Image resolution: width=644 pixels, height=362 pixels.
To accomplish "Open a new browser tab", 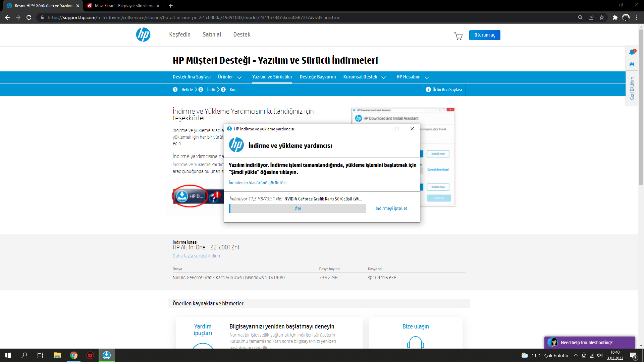I will pyautogui.click(x=171, y=6).
